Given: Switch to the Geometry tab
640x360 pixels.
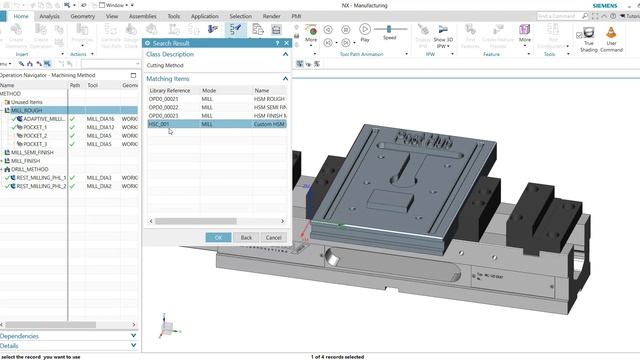Looking at the screenshot, I should pos(82,16).
